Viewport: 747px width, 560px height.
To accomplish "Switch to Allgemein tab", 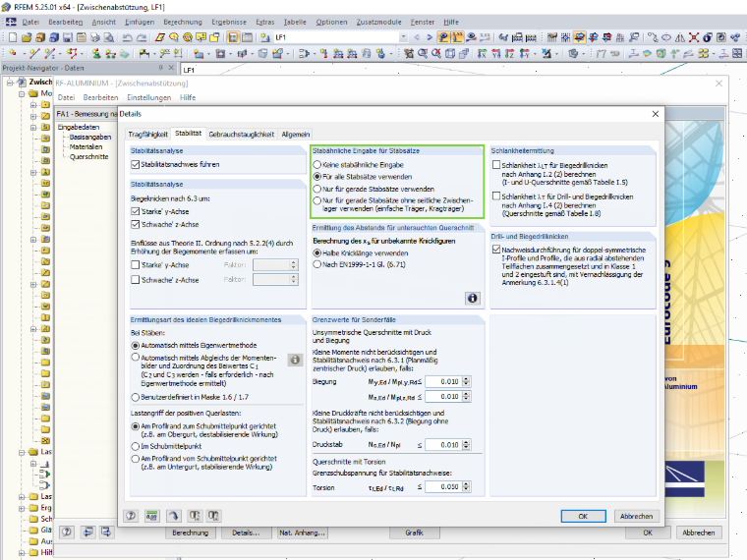I will (x=296, y=135).
